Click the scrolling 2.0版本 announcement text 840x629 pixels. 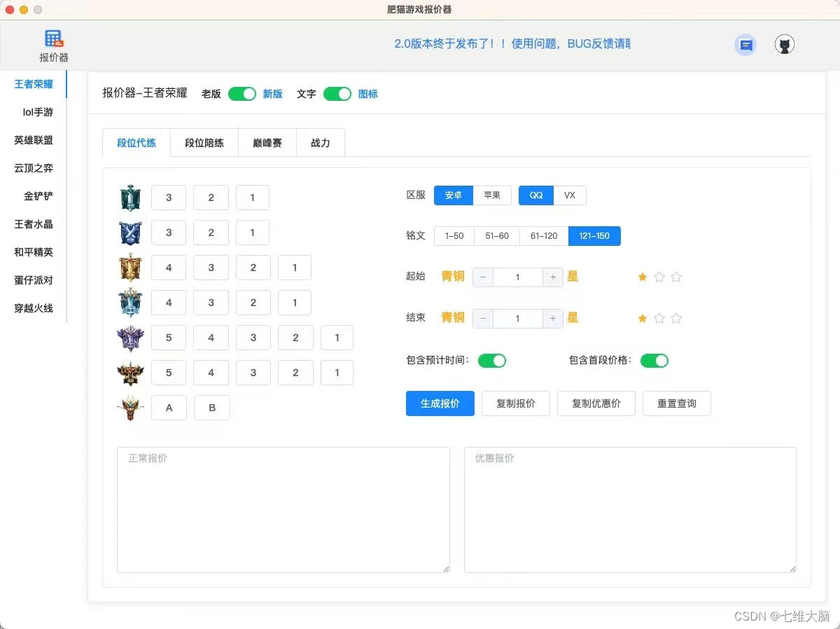coord(512,43)
